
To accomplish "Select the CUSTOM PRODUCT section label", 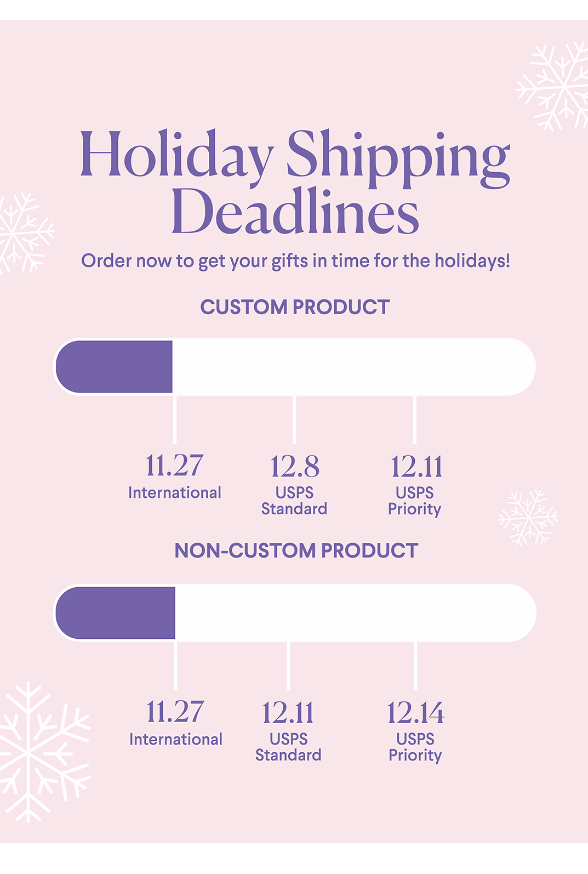I will click(x=295, y=307).
